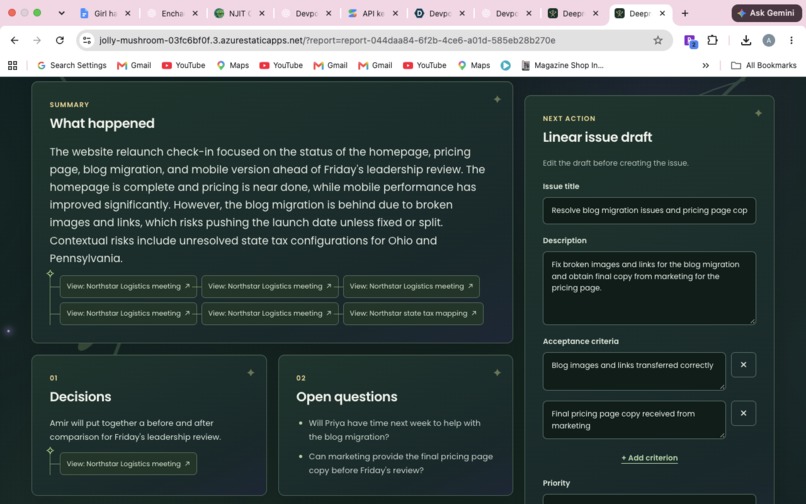806x504 pixels.
Task: Show more bookmarks with double chevron
Action: (x=706, y=65)
